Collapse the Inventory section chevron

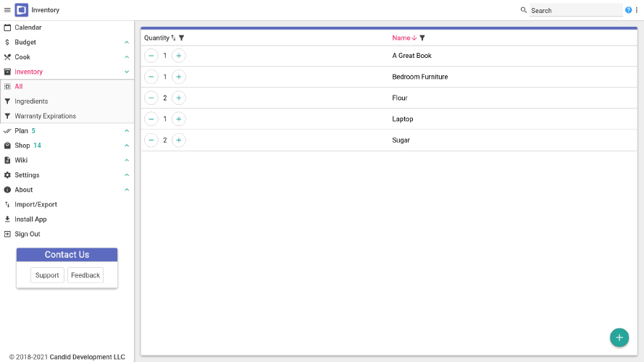coord(127,72)
